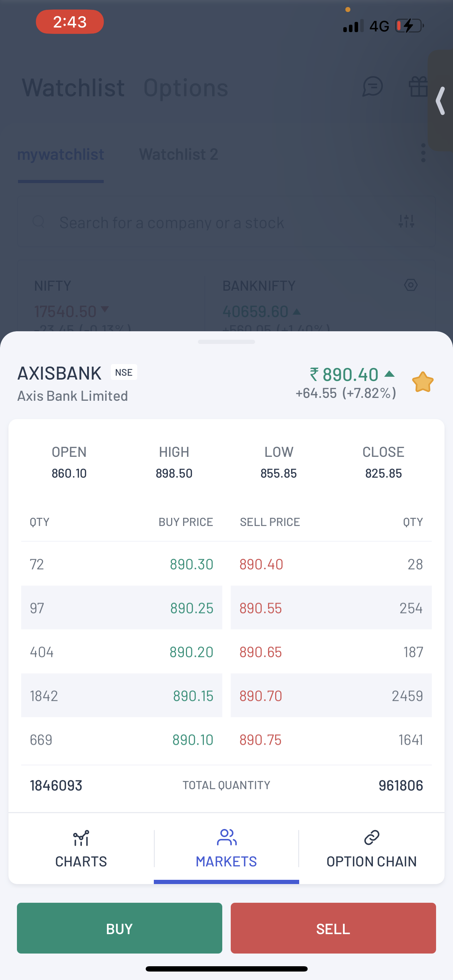This screenshot has height=980, width=453.
Task: Select the 890.40 best sell price
Action: [x=261, y=564]
